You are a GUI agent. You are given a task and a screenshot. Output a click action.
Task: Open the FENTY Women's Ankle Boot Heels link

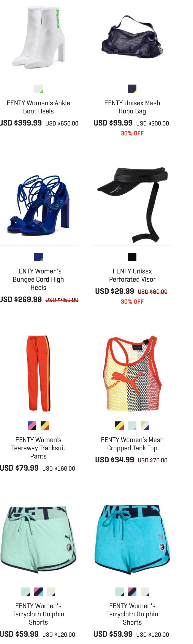pos(38,107)
